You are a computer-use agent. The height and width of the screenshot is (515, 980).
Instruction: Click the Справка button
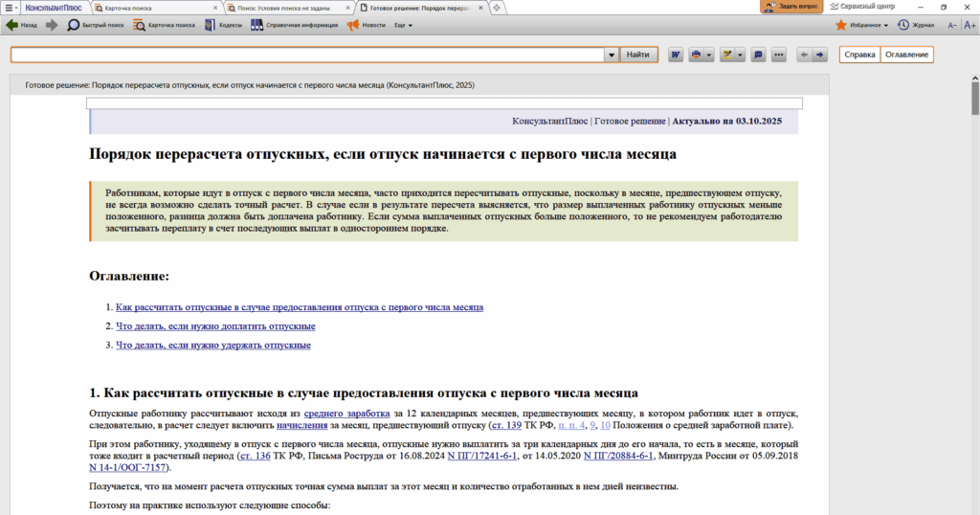(859, 55)
